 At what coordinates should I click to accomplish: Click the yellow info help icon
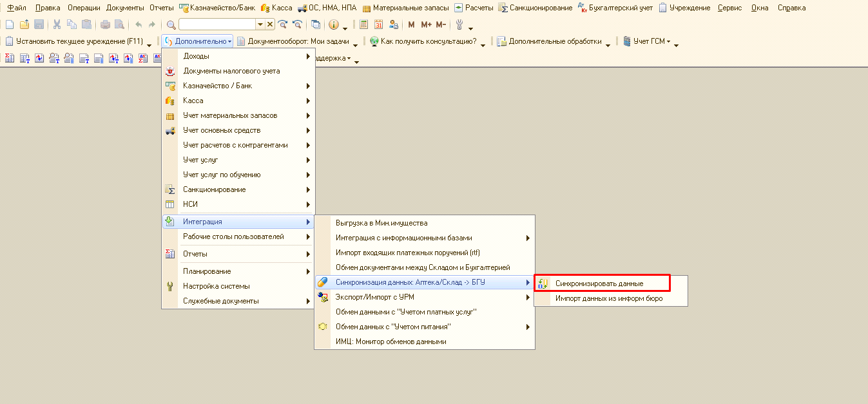(334, 24)
